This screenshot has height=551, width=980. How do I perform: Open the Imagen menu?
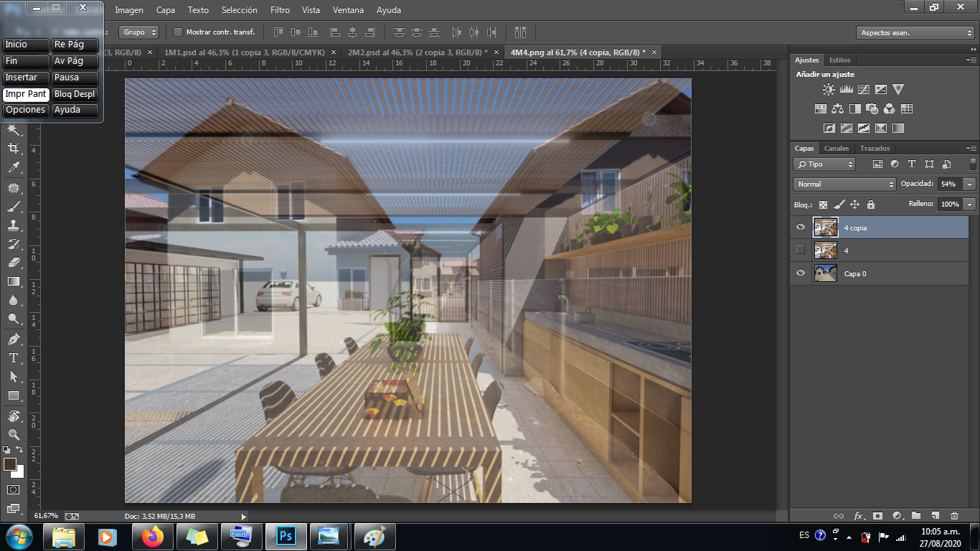click(x=129, y=10)
